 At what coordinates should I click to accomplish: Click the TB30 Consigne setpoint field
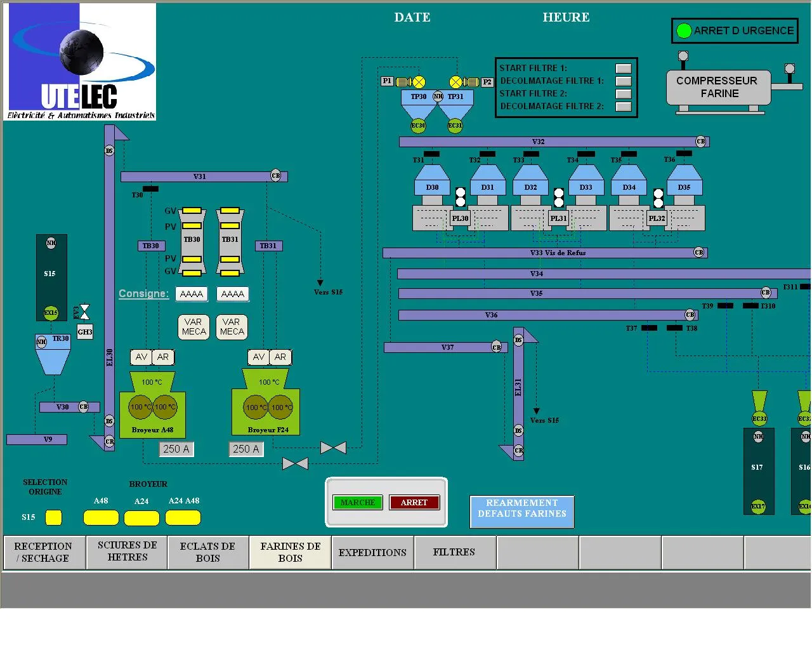[x=192, y=294]
